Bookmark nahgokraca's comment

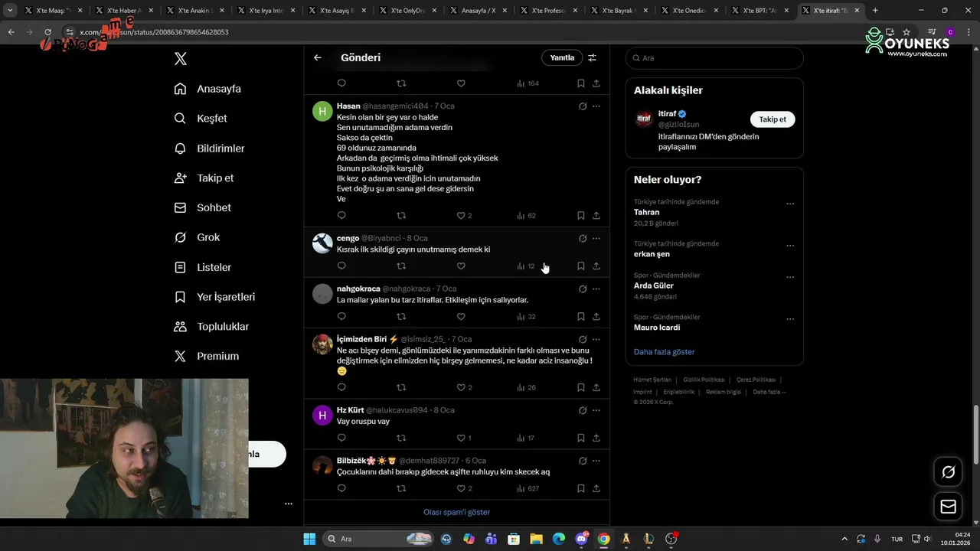pos(581,317)
